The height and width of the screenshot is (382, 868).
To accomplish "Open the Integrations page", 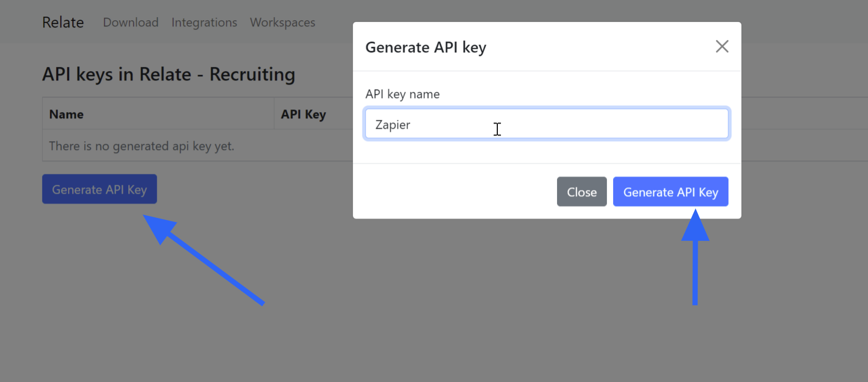I will click(x=204, y=22).
